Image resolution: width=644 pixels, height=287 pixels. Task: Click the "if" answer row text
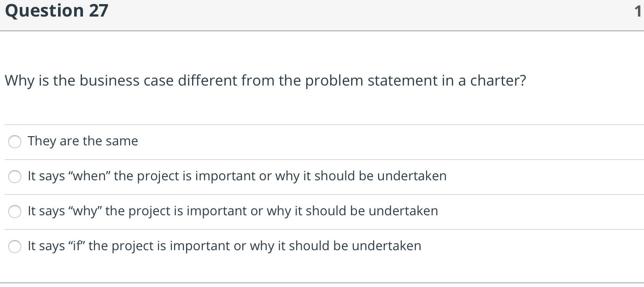click(x=224, y=246)
